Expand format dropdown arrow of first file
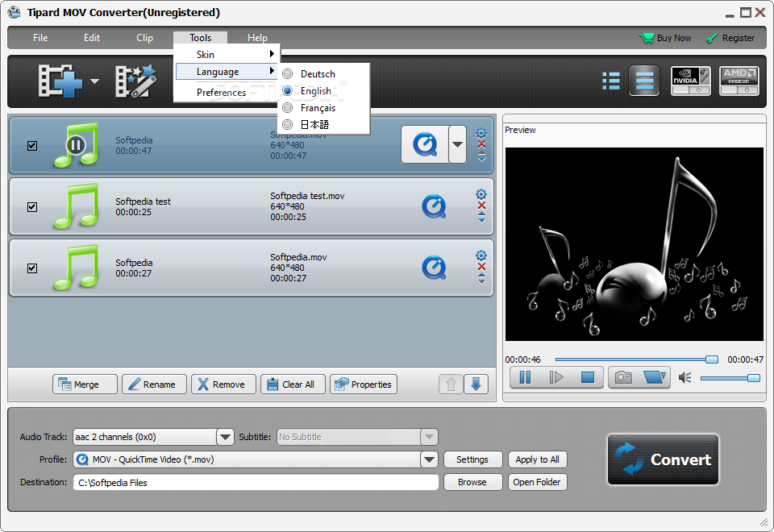Image resolution: width=774 pixels, height=532 pixels. point(458,144)
